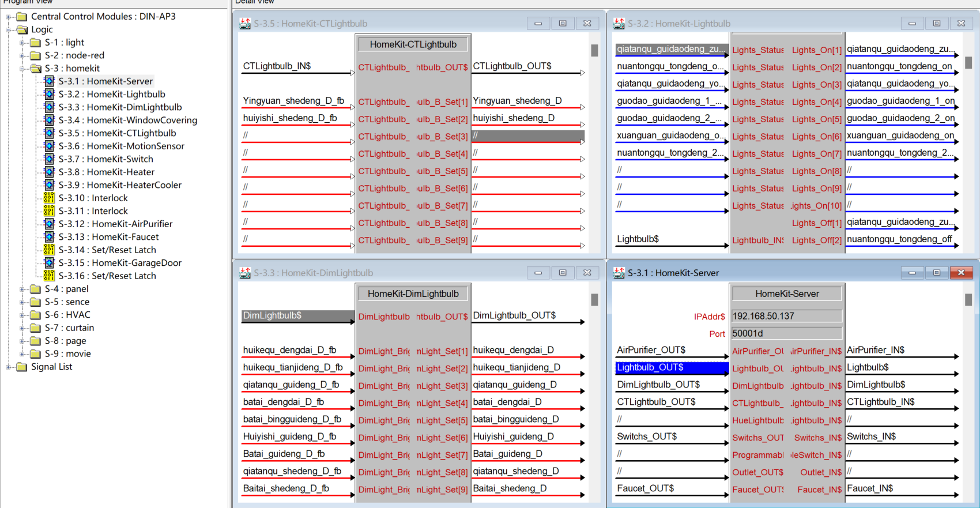Viewport: 980px width, 508px height.
Task: Expand the S-2 node-red folder
Action: [x=22, y=55]
